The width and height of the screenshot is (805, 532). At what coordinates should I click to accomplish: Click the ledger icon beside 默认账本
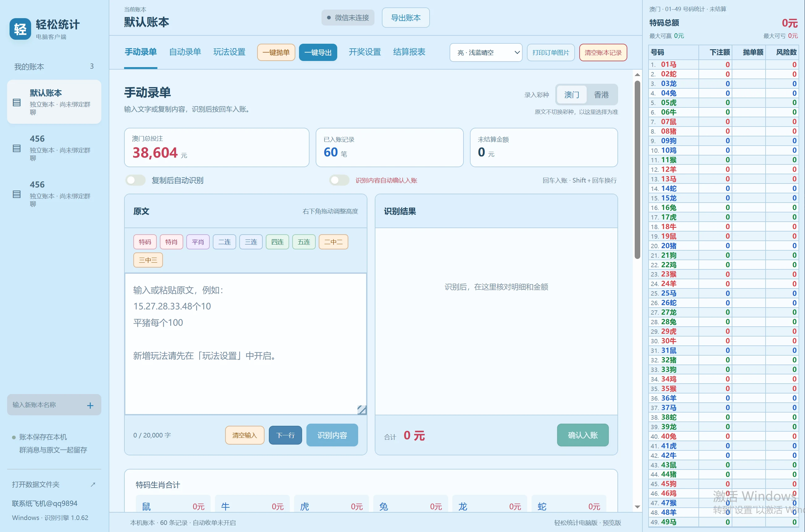pos(17,102)
